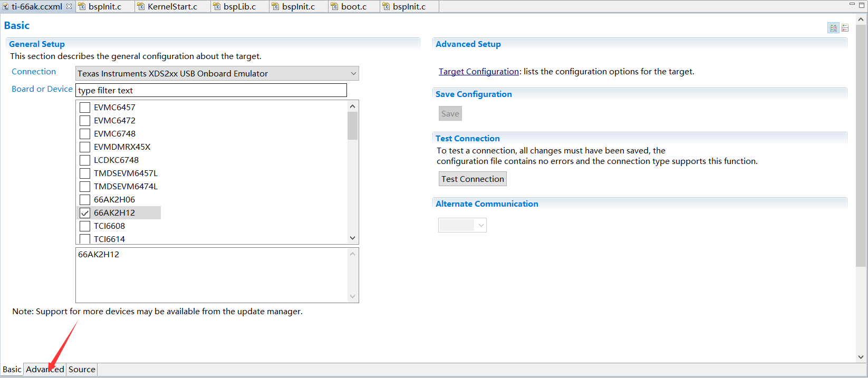
Task: Open bspInit.c tab after boot.c
Action: pyautogui.click(x=409, y=6)
